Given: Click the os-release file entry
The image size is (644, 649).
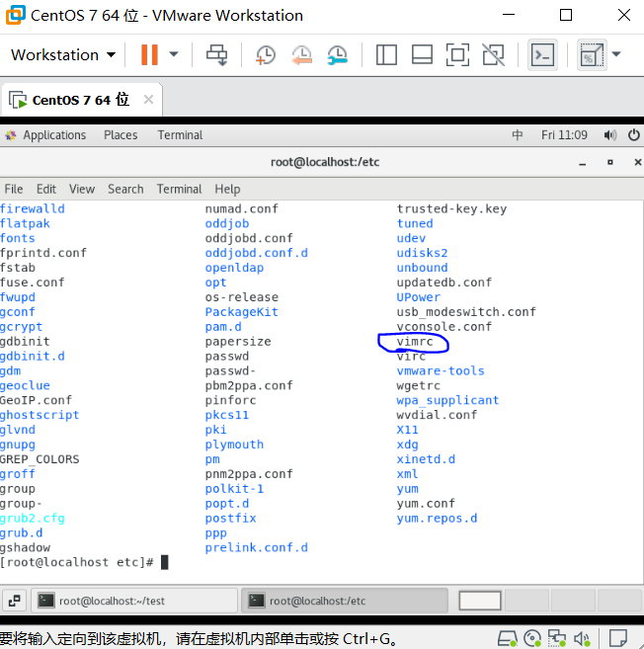Looking at the screenshot, I should pos(242,297).
